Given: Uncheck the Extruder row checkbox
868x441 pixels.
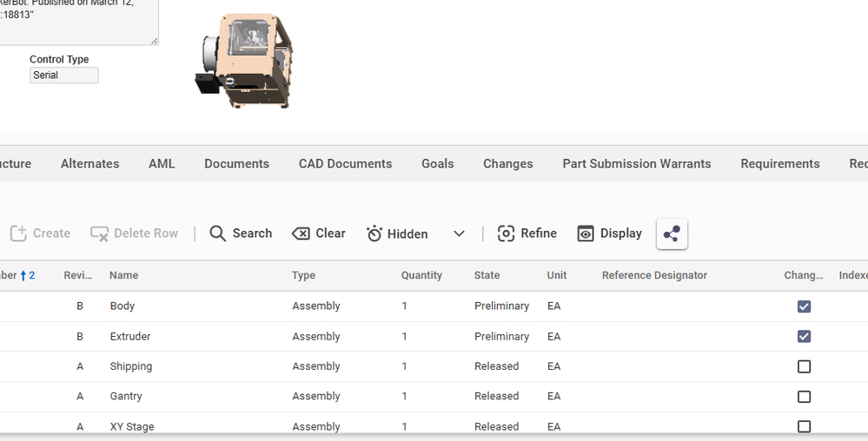Looking at the screenshot, I should point(804,337).
